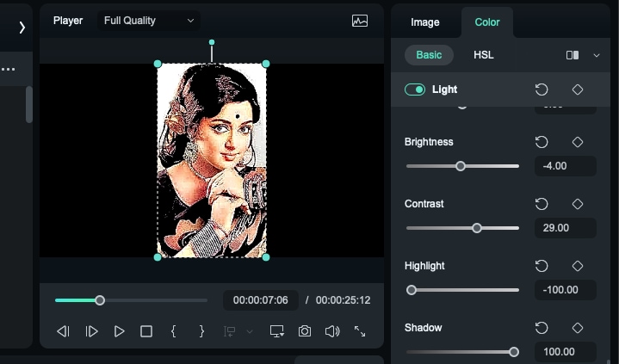Screen dimensions: 619x364
Task: Click the bottom-right corner resize handle
Action: pos(266,257)
